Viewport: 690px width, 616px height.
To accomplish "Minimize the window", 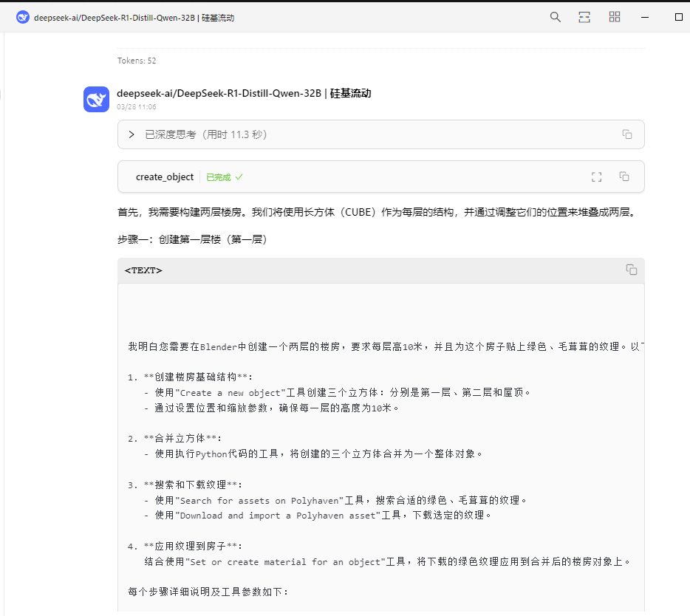I will click(645, 17).
